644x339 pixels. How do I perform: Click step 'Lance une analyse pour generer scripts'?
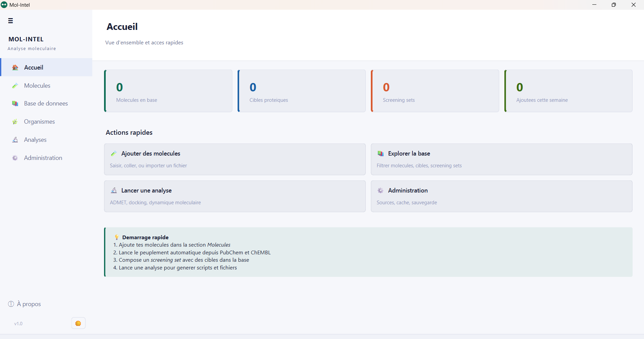pos(175,268)
